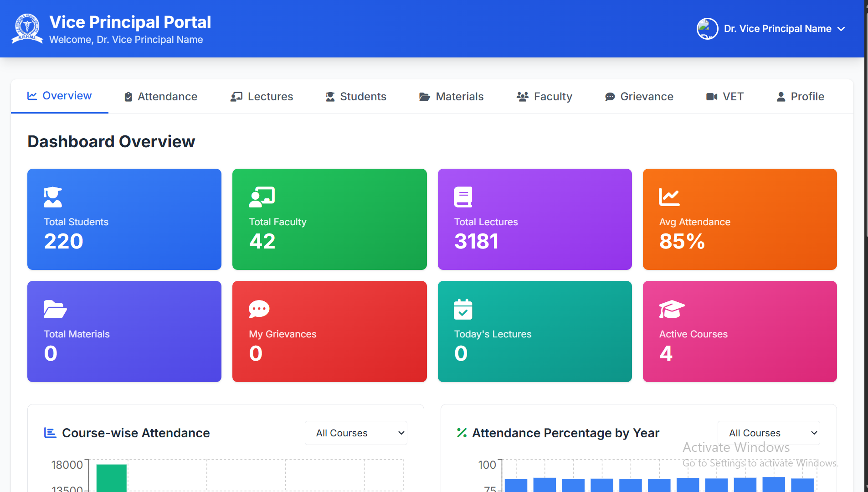
Task: Click the graduation cap icon on Active Courses card
Action: click(x=672, y=309)
